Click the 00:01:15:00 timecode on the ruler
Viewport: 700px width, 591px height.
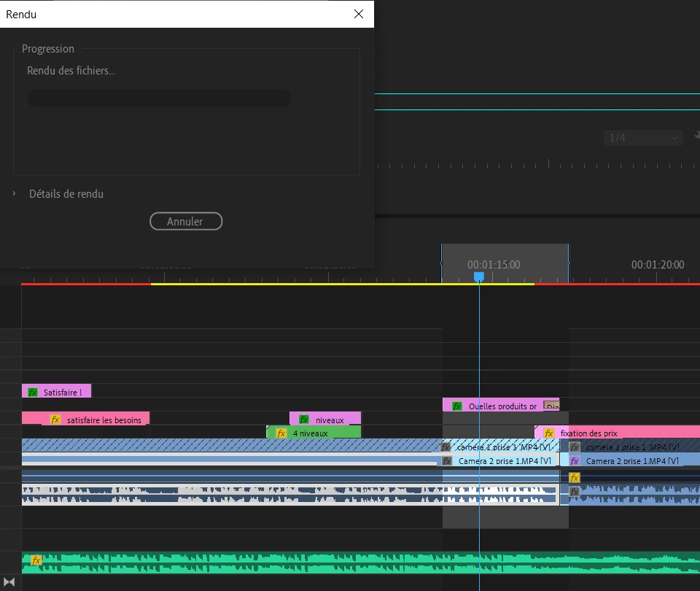coord(494,264)
